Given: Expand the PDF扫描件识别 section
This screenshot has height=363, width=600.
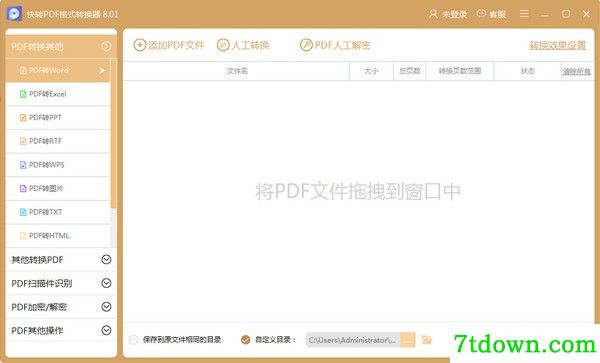Looking at the screenshot, I should pos(106,283).
